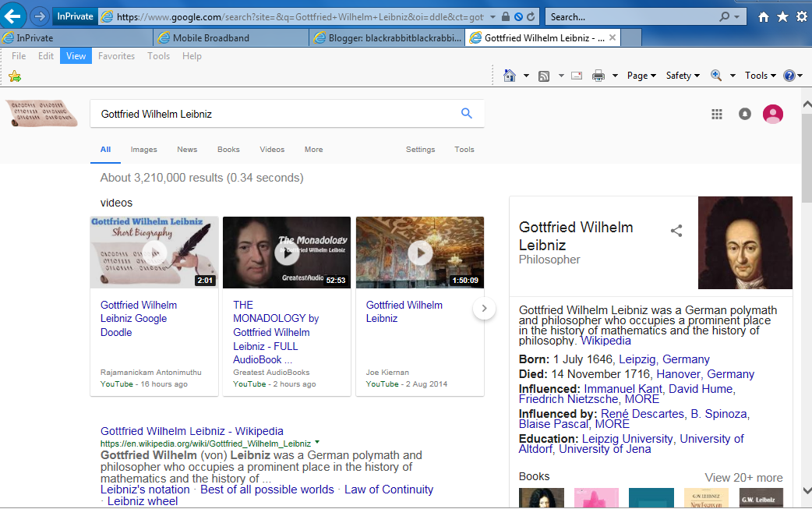Viewport: 812px width, 509px height.
Task: Open the Best of all possible worlds link
Action: point(267,490)
